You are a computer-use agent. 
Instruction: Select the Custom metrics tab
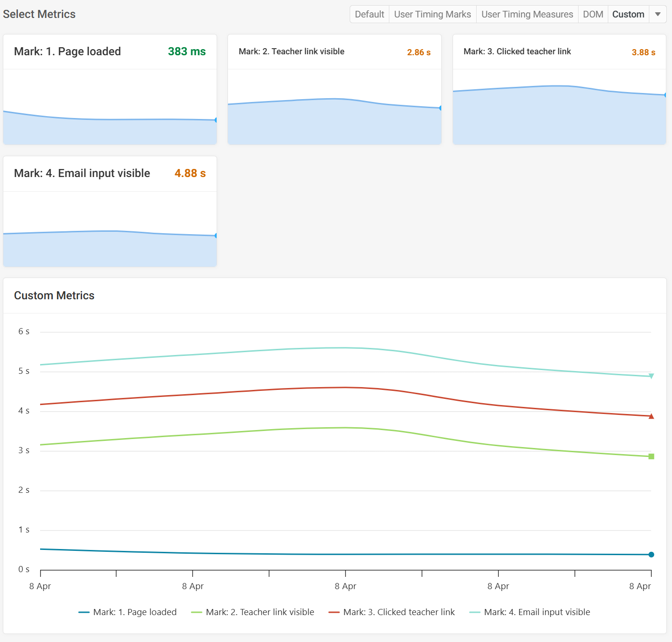[x=628, y=14]
